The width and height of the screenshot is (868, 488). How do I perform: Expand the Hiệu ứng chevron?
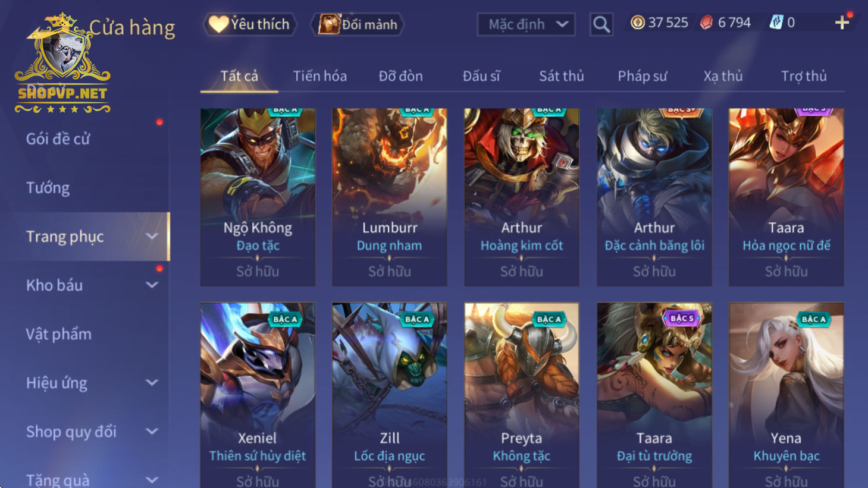click(x=152, y=383)
